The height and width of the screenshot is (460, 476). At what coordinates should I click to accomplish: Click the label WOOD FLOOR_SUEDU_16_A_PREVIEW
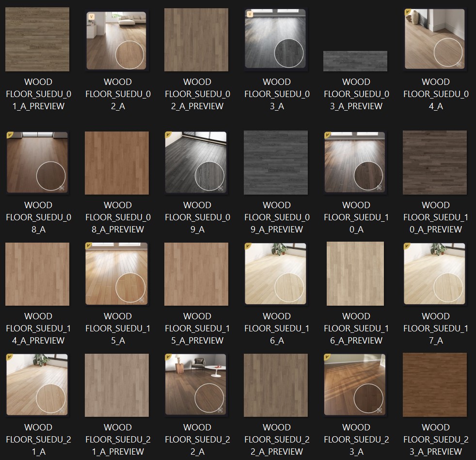click(x=356, y=329)
